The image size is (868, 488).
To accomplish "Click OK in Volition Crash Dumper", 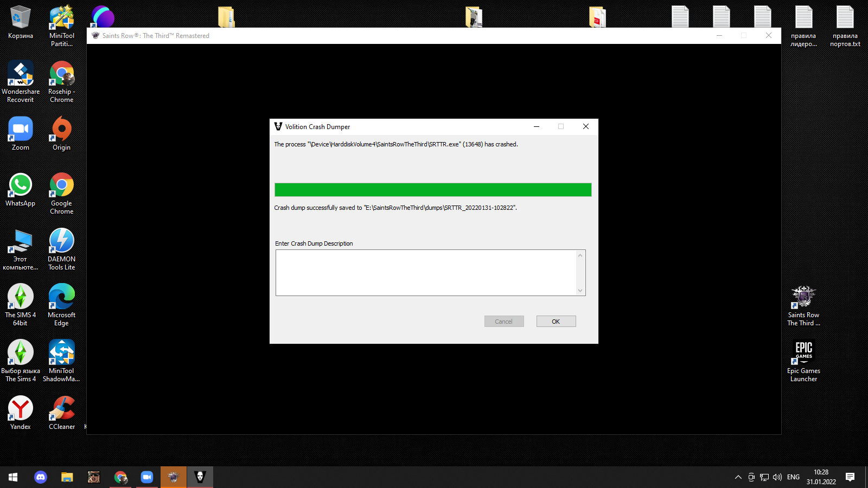I will point(556,322).
